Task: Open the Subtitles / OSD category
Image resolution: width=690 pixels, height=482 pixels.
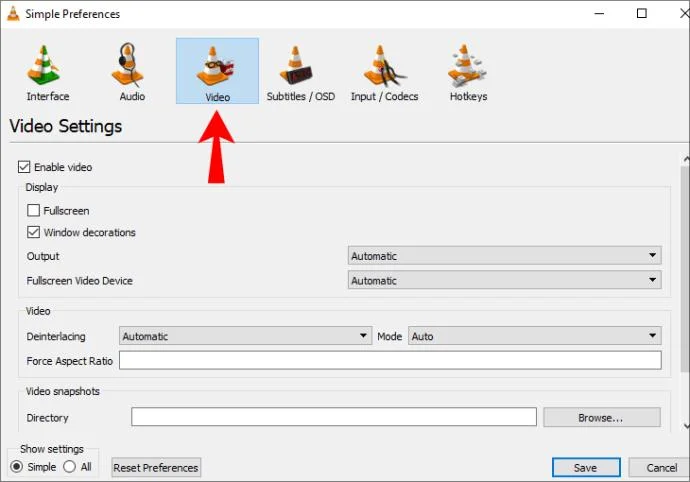Action: tap(301, 73)
